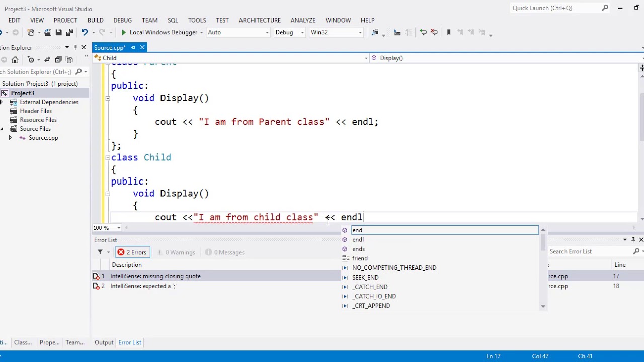The width and height of the screenshot is (644, 362).
Task: Start the Local Windows Debugger
Action: coord(159,32)
